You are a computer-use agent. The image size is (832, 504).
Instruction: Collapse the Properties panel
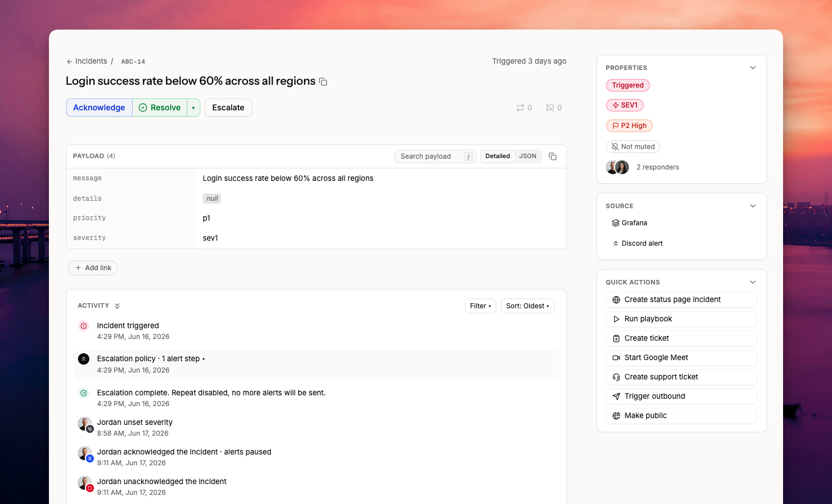click(x=753, y=68)
